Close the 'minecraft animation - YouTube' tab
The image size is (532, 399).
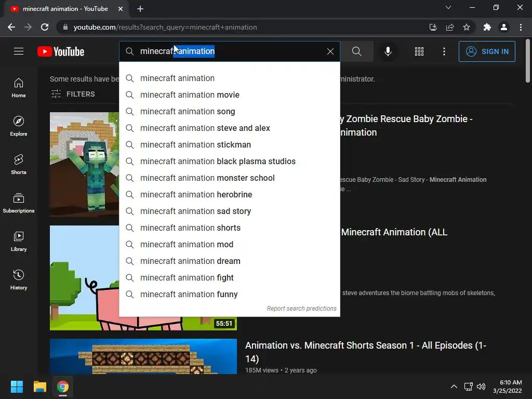point(121,9)
